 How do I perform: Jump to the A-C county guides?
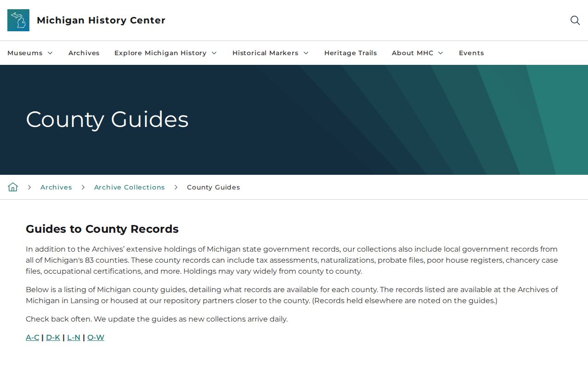(x=33, y=337)
